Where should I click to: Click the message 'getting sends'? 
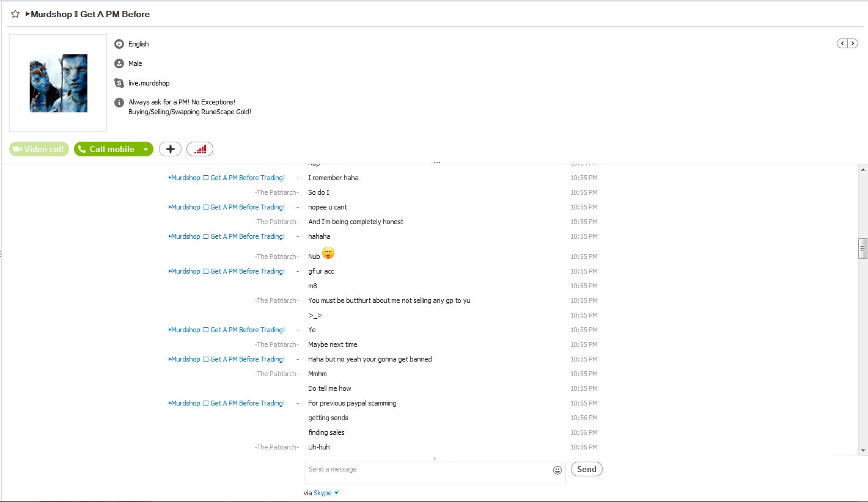pos(328,418)
